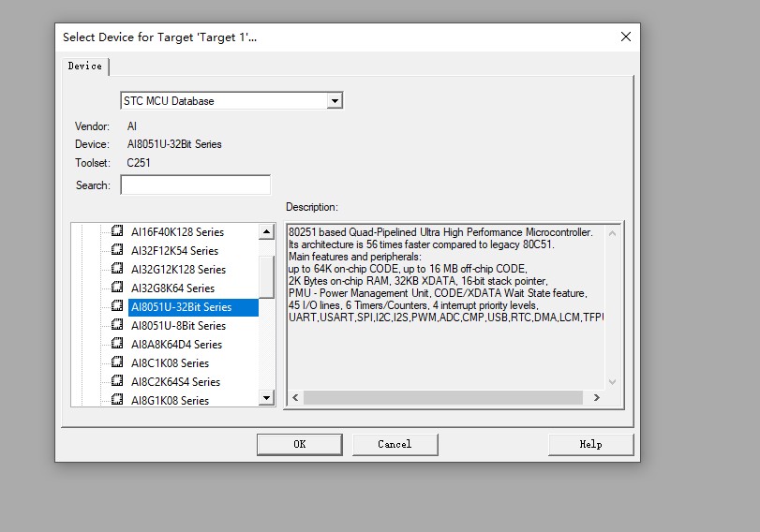Choose AI8051U-8Bit Series device

click(178, 326)
